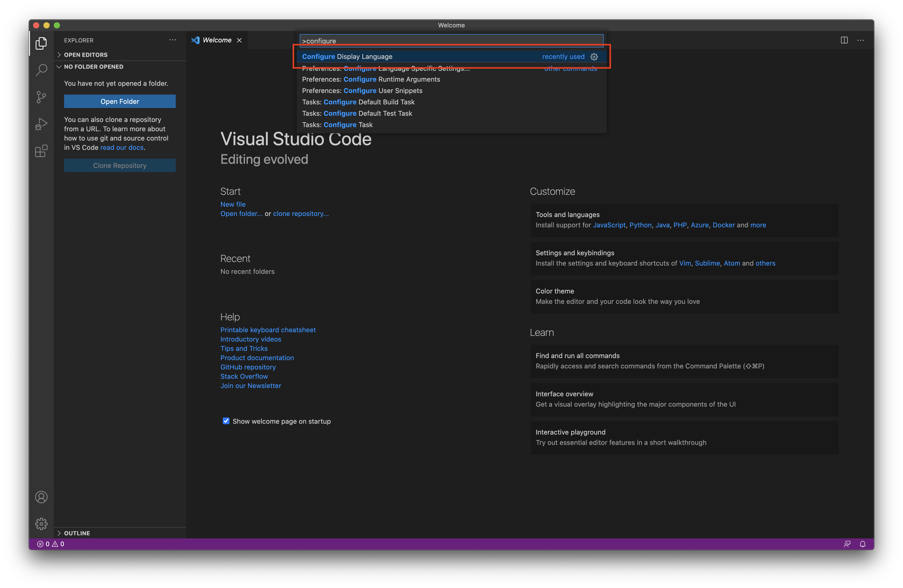Open Product documentation link
Image resolution: width=903 pixels, height=588 pixels.
[257, 358]
